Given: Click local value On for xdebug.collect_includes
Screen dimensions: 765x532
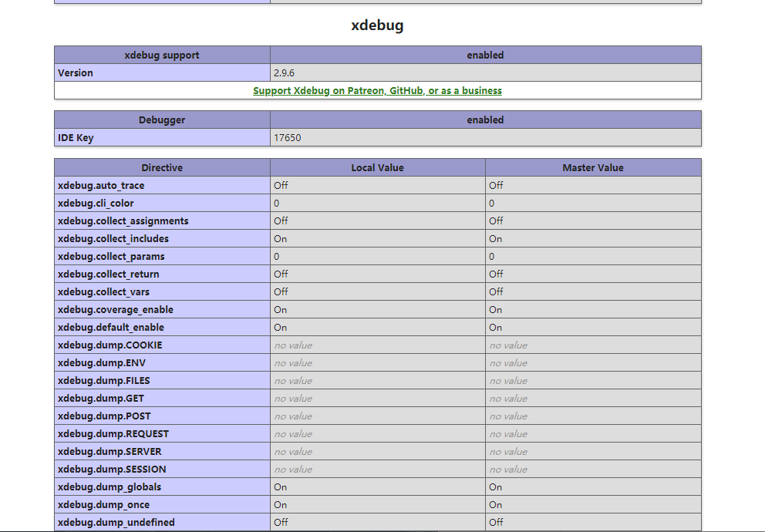Looking at the screenshot, I should pyautogui.click(x=281, y=239).
